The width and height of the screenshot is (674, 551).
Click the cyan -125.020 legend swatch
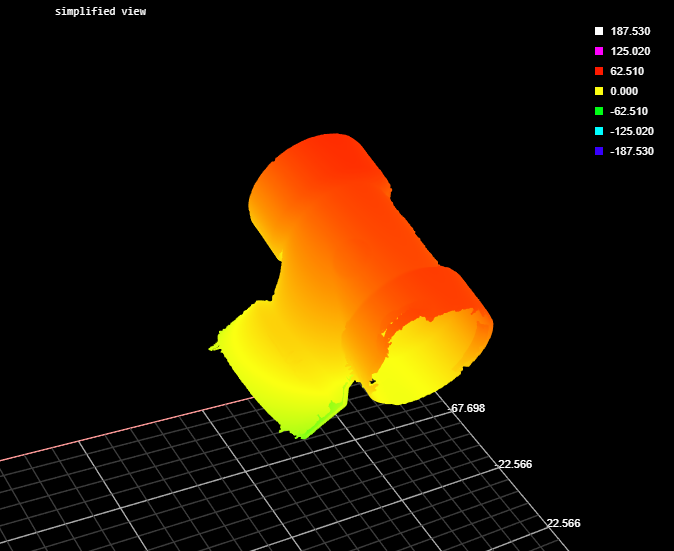599,131
